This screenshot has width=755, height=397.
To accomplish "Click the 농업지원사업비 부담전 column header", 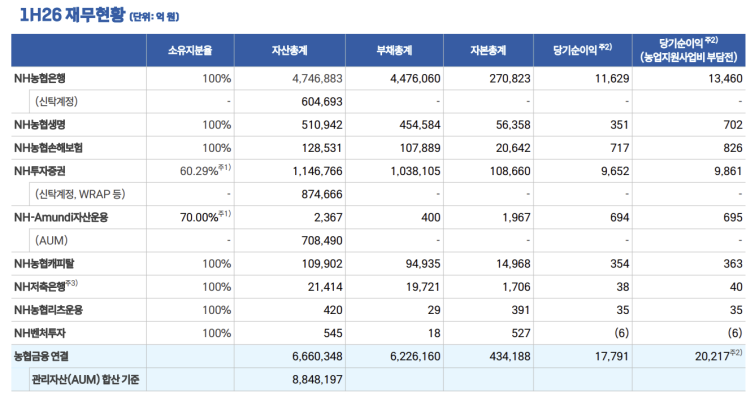I will pyautogui.click(x=689, y=50).
